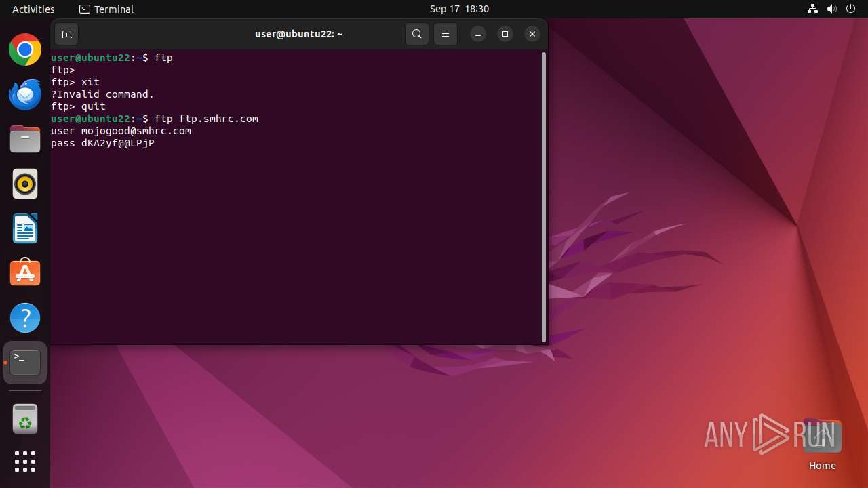868x488 pixels.
Task: Open the Files manager in dock
Action: coord(25,139)
